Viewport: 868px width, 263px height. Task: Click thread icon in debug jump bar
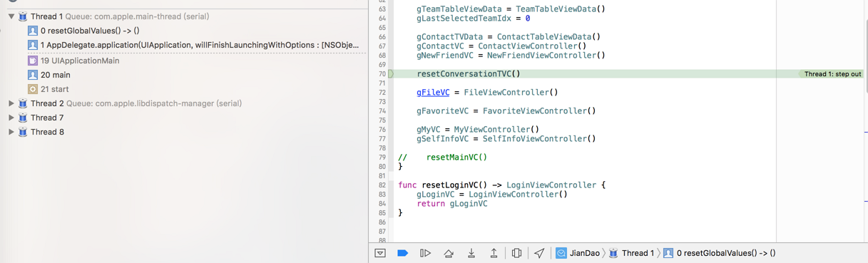point(613,253)
